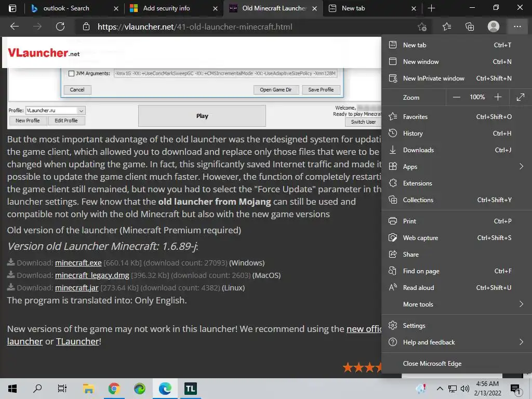Viewport: 532px width, 399px height.
Task: Open a New InPrivate window
Action: [457, 78]
